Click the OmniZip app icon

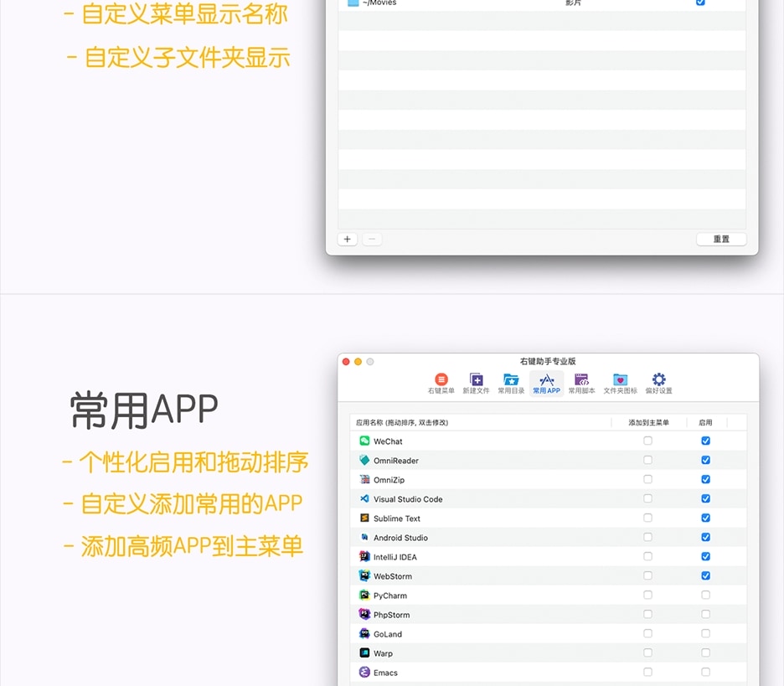pos(364,479)
